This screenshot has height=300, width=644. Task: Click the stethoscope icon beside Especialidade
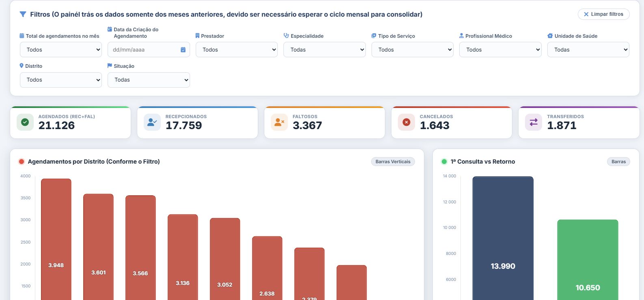(286, 36)
